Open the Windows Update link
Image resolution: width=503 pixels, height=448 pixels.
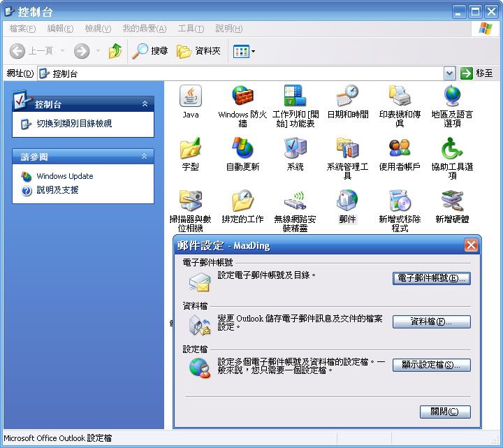coord(65,176)
